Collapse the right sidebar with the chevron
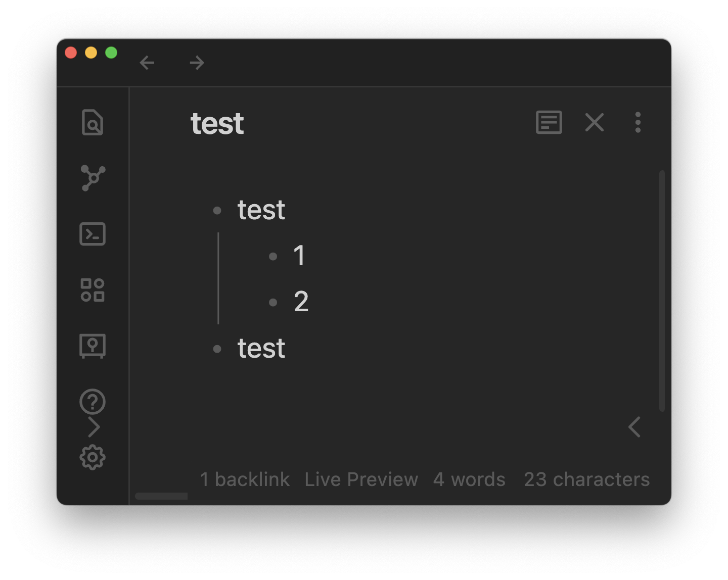The height and width of the screenshot is (580, 728). point(634,427)
